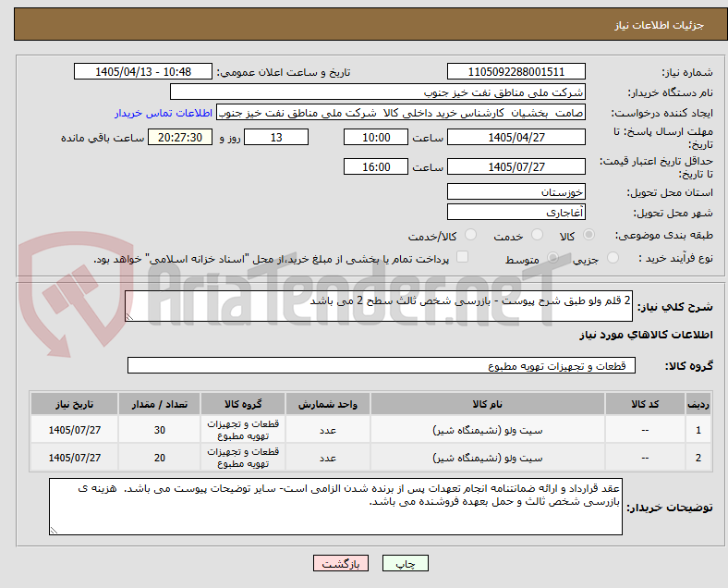Screen dimensions: 728x588
Task: Click the کد کالا column header
Action: [x=645, y=404]
